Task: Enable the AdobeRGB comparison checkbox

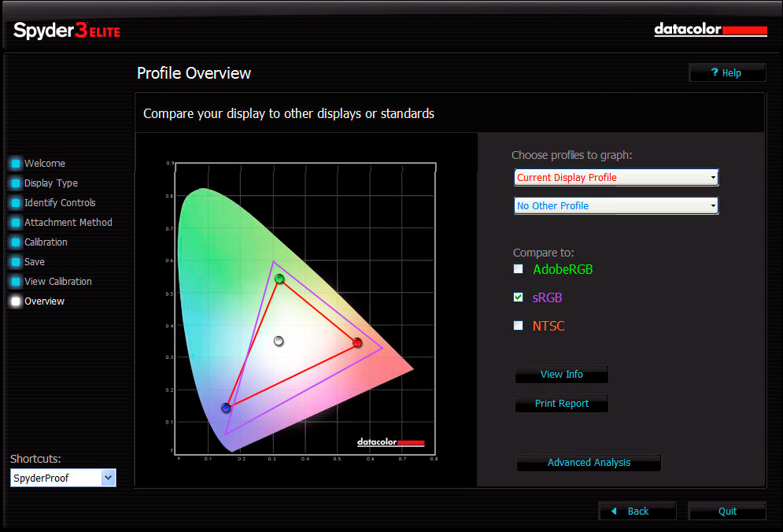Action: point(519,269)
